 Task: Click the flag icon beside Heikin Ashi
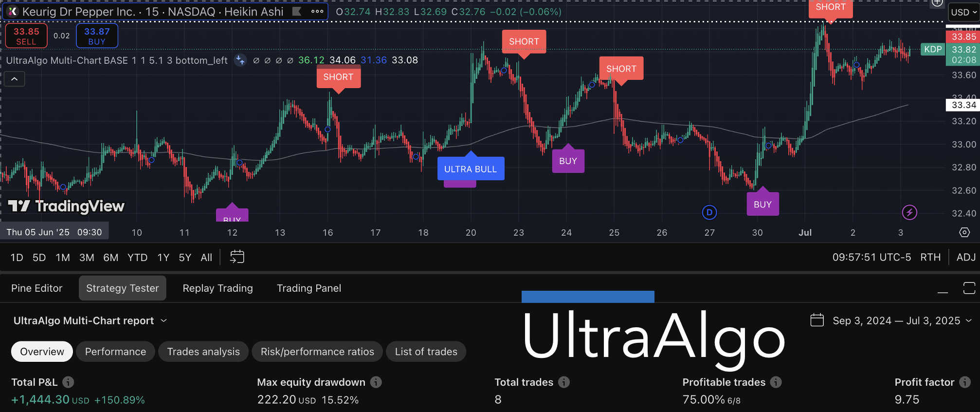(296, 12)
